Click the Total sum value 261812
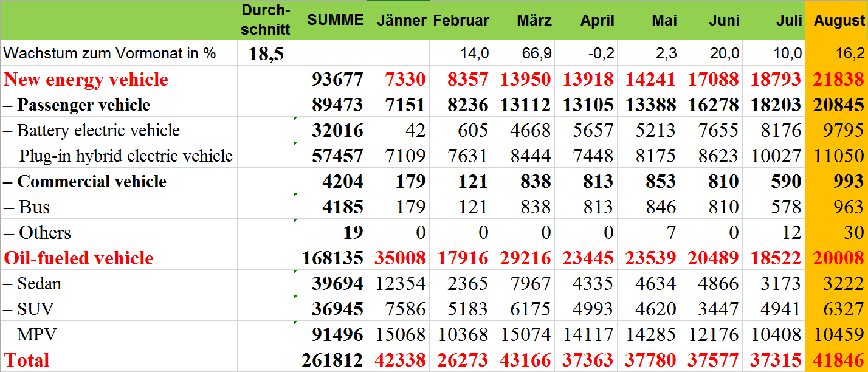The width and height of the screenshot is (868, 372). (x=332, y=360)
